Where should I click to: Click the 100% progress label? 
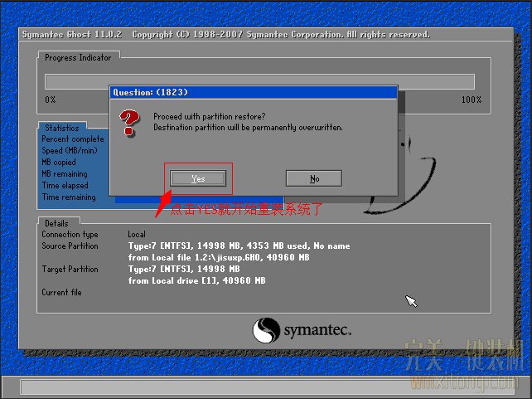pyautogui.click(x=471, y=100)
